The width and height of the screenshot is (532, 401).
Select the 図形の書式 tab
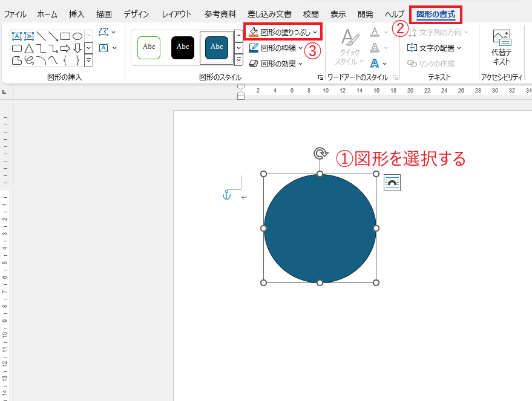click(436, 15)
